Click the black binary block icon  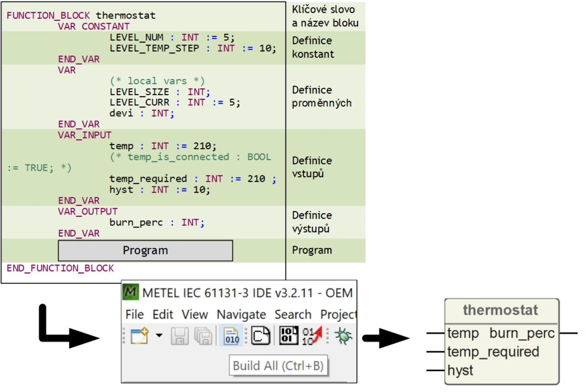tap(288, 336)
